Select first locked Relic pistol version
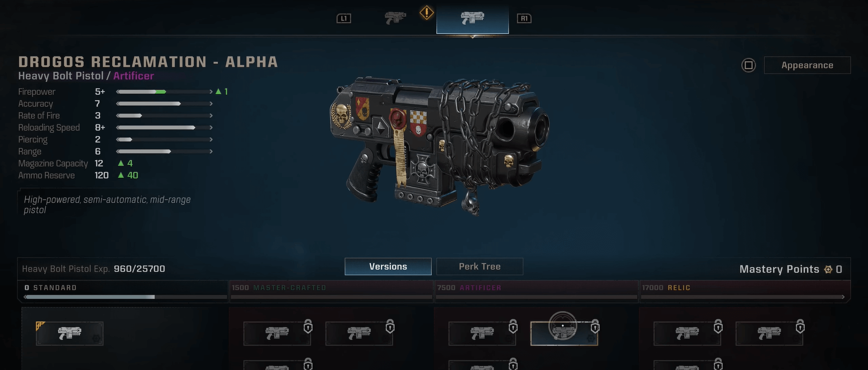 [x=687, y=333]
